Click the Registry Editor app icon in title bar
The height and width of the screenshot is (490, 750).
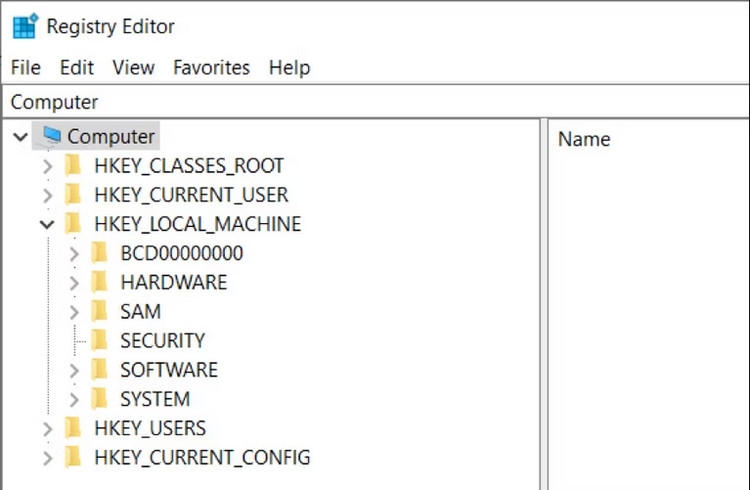25,26
